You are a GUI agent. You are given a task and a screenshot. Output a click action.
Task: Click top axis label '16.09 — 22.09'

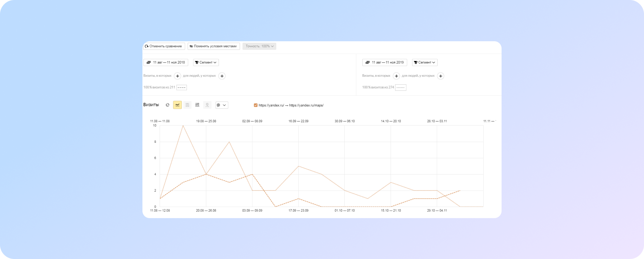click(299, 121)
